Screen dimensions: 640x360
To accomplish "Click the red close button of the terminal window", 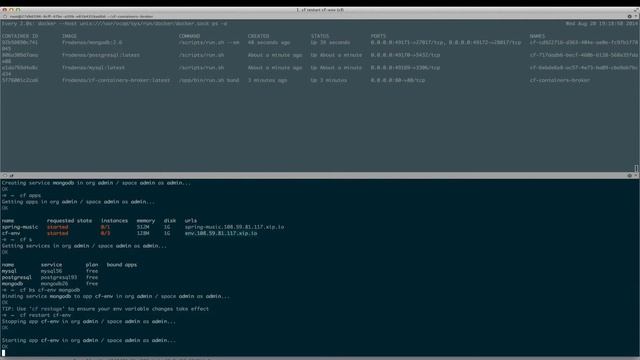I will (4, 10).
